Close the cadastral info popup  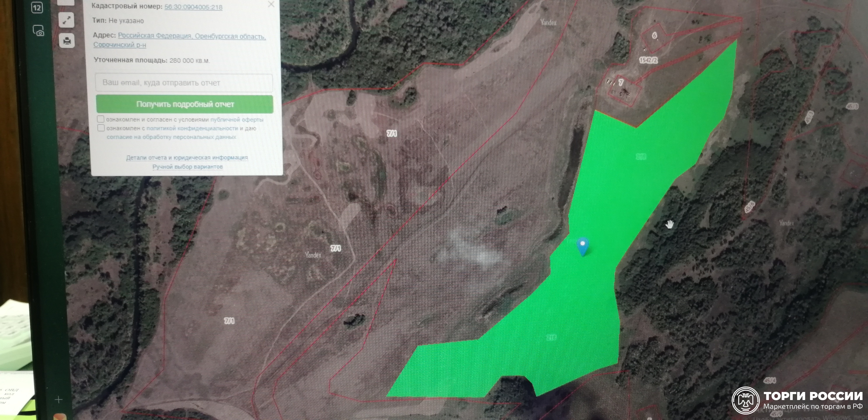(x=271, y=4)
